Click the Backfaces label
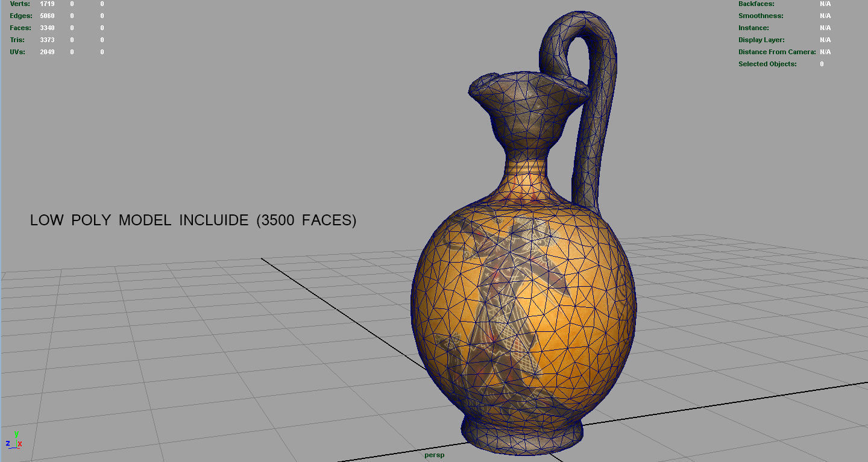 tap(756, 4)
